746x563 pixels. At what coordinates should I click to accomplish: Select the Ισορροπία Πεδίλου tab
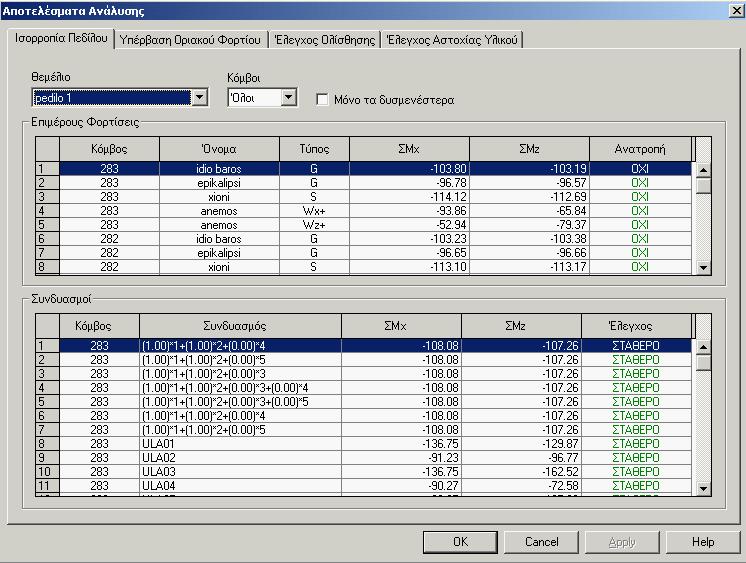coord(61,38)
